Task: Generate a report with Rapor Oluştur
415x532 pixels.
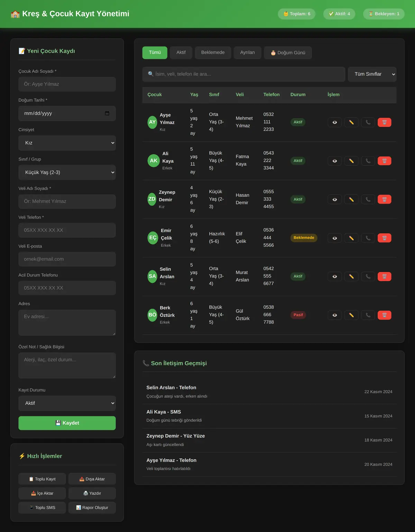Action: tap(92, 508)
